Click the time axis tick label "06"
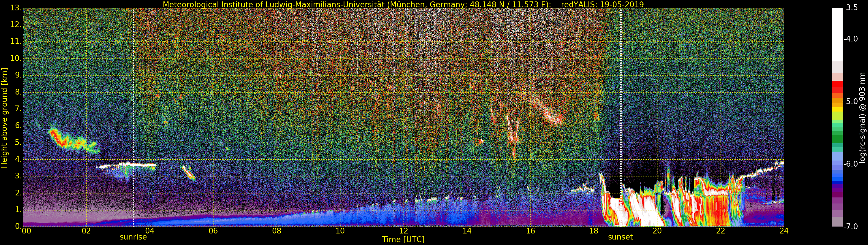Screen dimensions: 868x245 click(x=213, y=231)
